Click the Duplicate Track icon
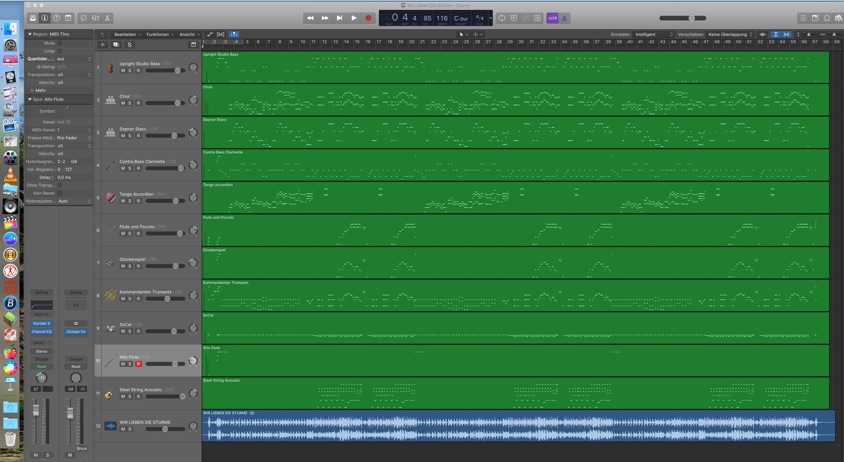 click(x=116, y=45)
